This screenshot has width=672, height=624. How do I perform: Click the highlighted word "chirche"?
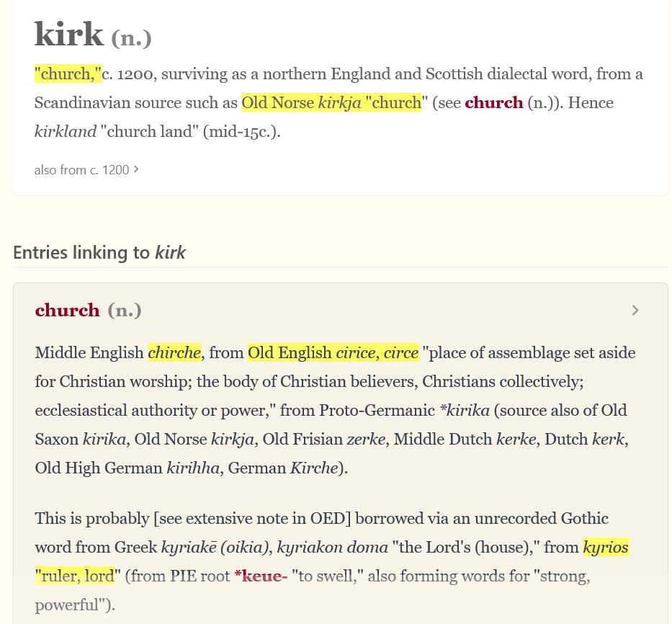174,352
